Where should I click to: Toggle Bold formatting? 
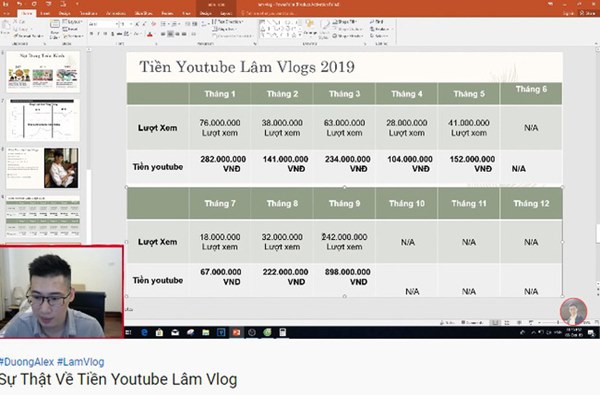point(91,34)
